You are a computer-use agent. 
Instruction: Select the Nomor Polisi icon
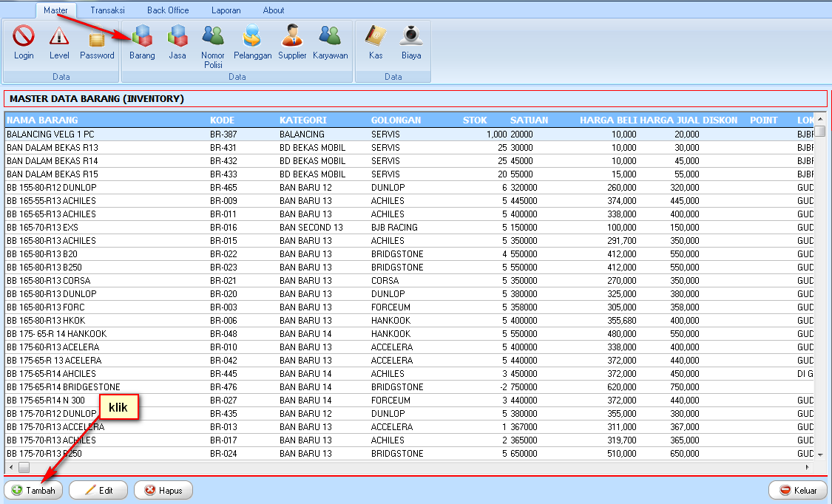click(x=212, y=41)
